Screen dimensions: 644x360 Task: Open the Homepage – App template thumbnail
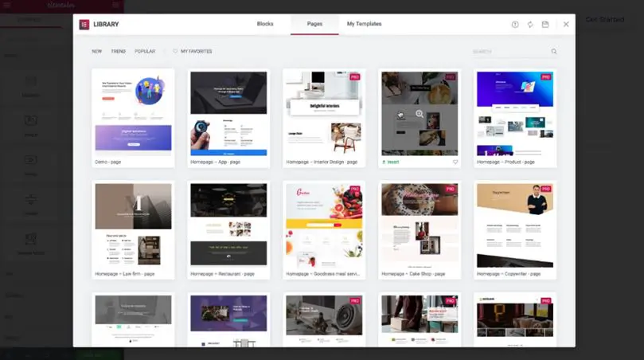coord(228,113)
